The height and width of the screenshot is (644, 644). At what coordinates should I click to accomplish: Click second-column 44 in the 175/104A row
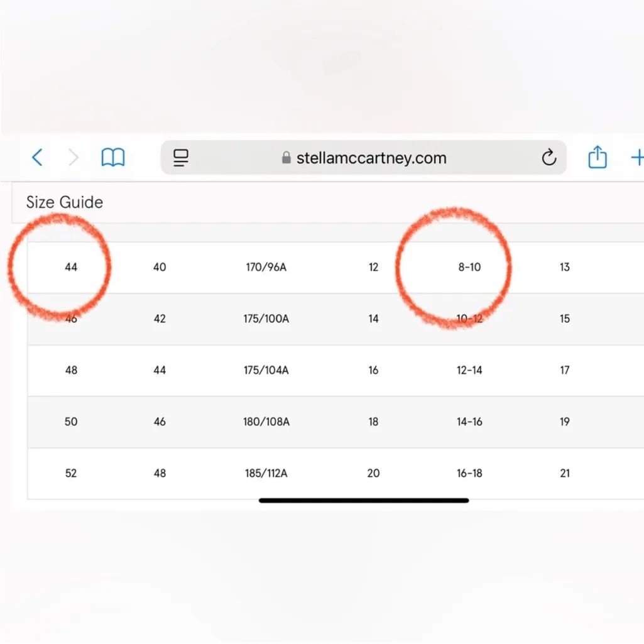[x=160, y=370]
